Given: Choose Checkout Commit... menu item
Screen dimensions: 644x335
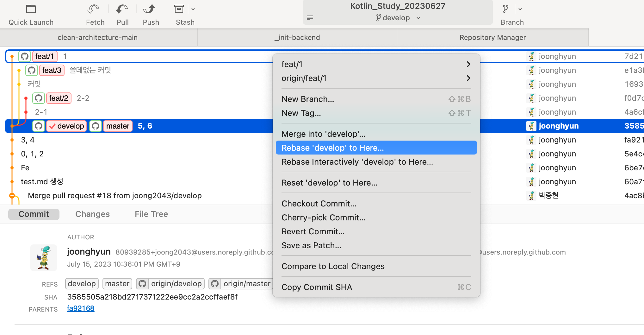Looking at the screenshot, I should coord(376,204).
